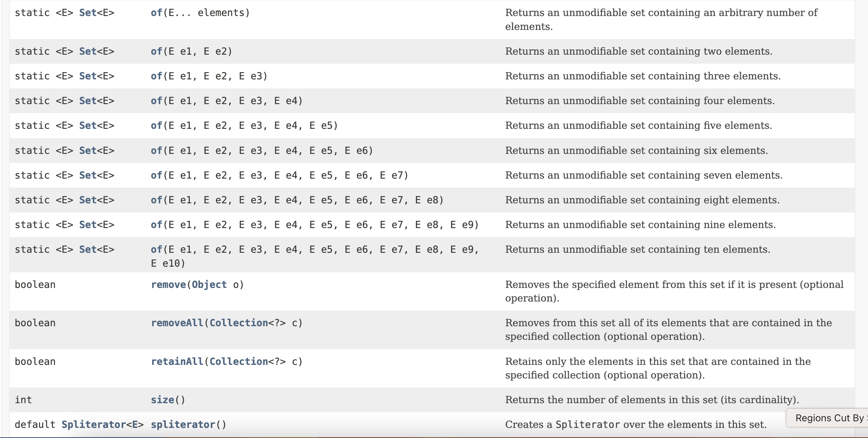
Task: Open the size() method link
Action: (162, 400)
